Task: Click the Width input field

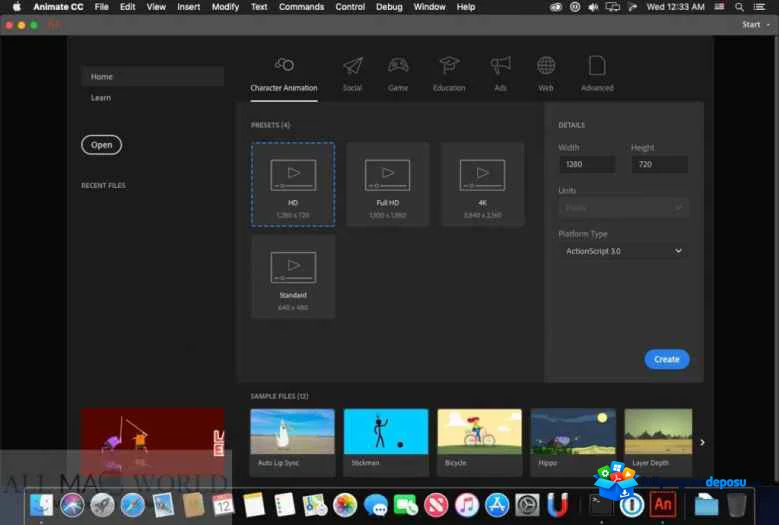Action: click(x=587, y=164)
